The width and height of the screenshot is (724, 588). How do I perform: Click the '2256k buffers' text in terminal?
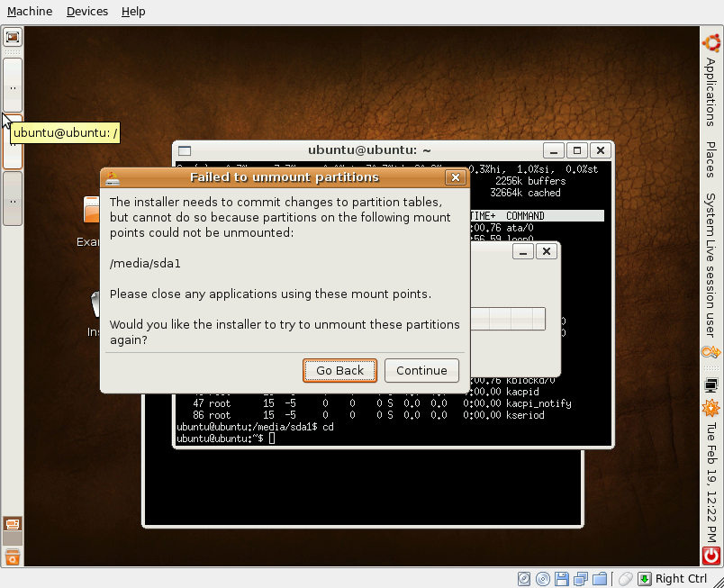click(530, 181)
